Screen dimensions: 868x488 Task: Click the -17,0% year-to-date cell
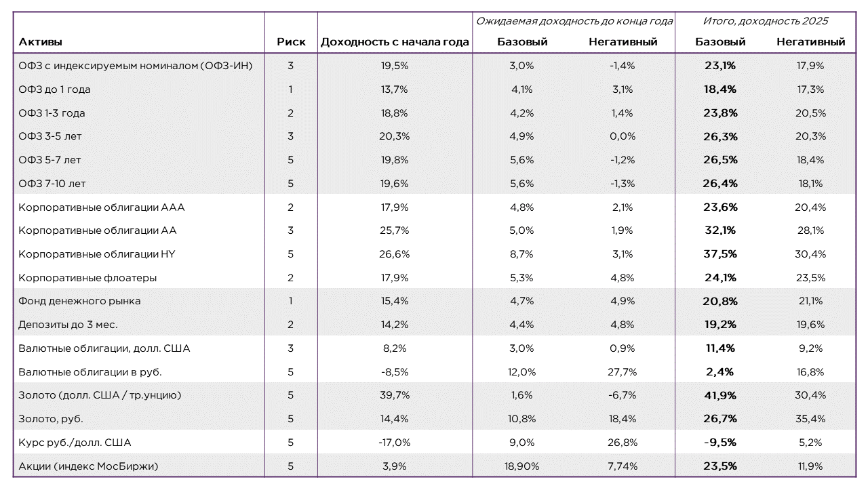point(394,443)
